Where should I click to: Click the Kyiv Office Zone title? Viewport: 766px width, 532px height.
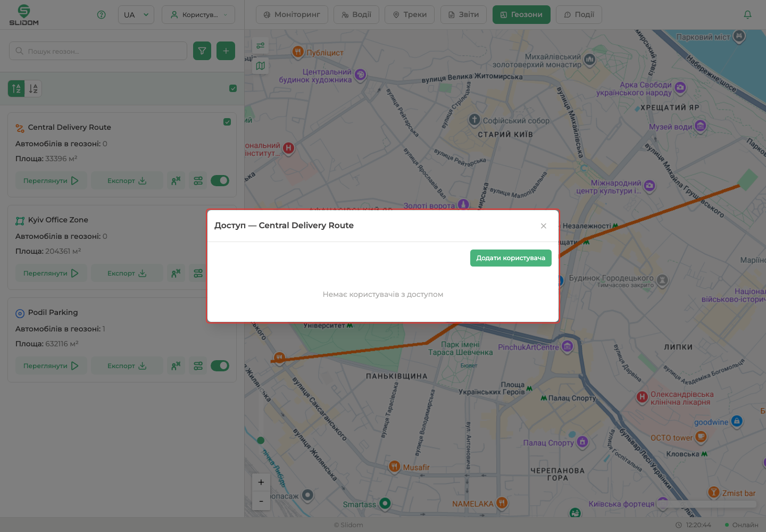coord(58,220)
